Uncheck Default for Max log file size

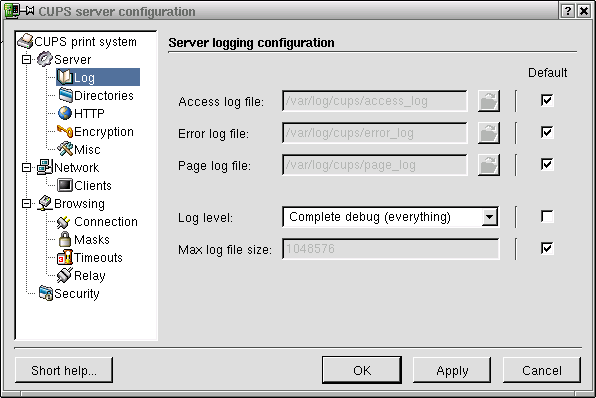click(547, 249)
